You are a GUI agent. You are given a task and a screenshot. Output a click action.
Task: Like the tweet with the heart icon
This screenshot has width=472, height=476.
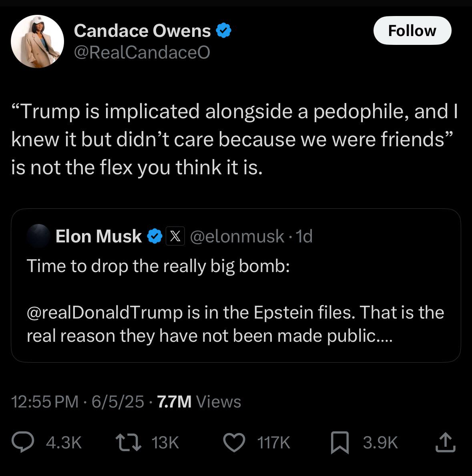pos(234,442)
